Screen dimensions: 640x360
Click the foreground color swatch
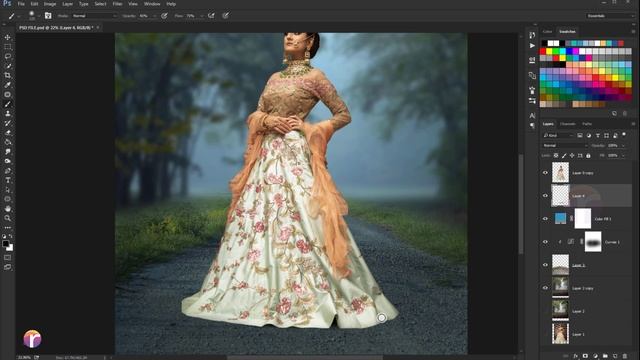[x=5, y=244]
